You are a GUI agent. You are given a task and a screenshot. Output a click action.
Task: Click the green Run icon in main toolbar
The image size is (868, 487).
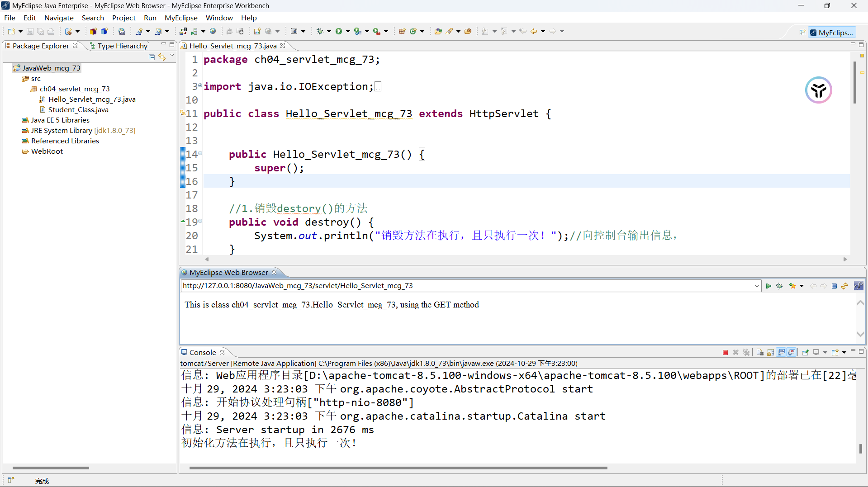pos(338,31)
